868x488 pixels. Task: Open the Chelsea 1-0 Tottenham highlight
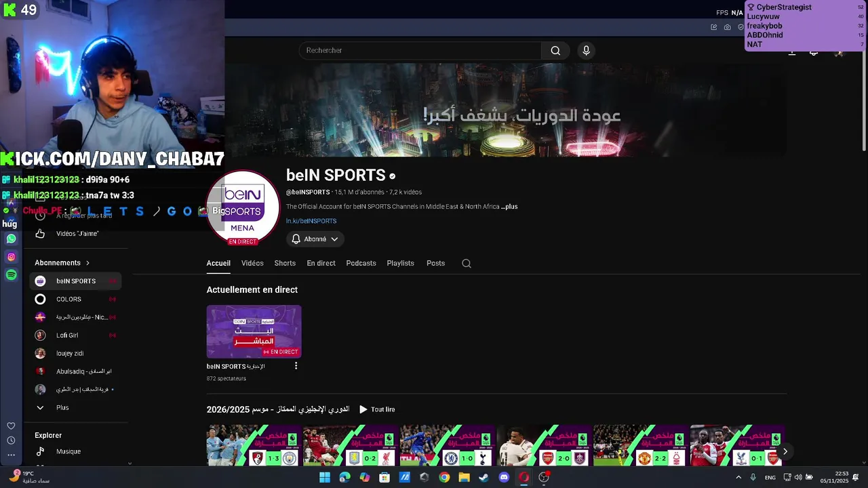448,445
